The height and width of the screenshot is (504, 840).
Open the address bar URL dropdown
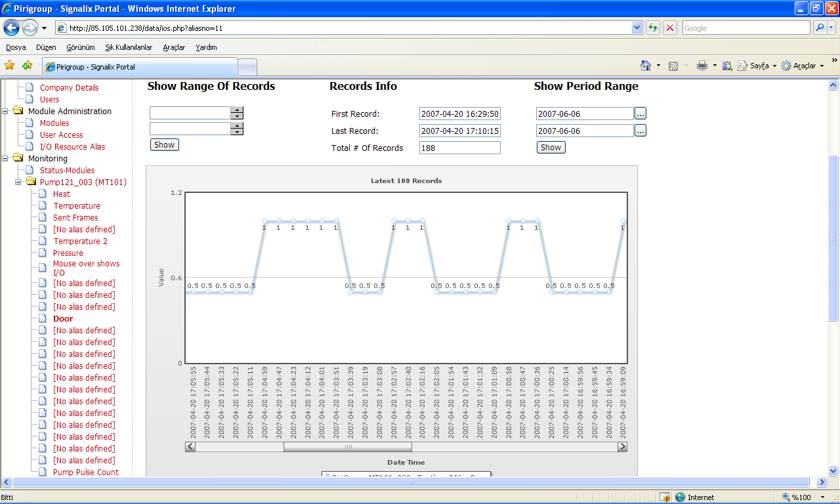pyautogui.click(x=637, y=28)
